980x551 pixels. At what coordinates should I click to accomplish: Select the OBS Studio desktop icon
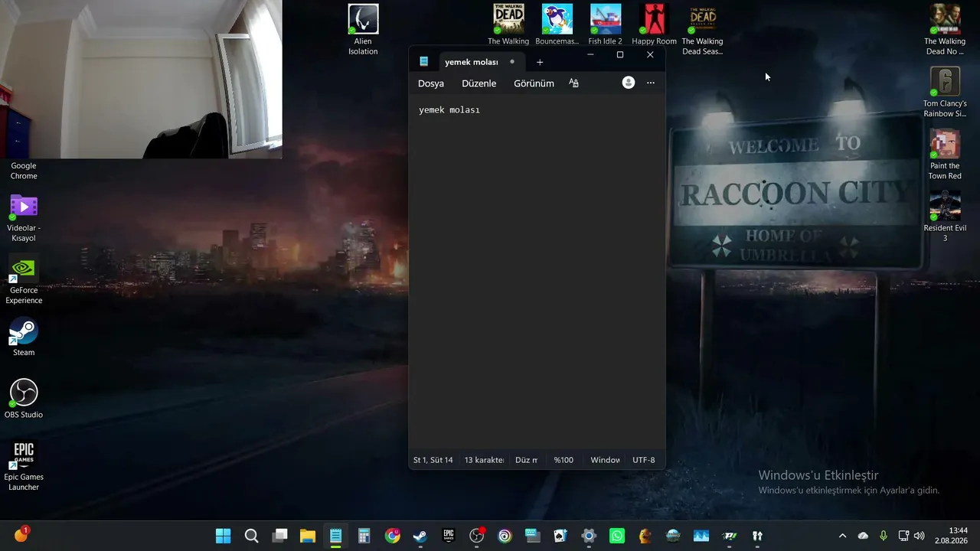(24, 399)
